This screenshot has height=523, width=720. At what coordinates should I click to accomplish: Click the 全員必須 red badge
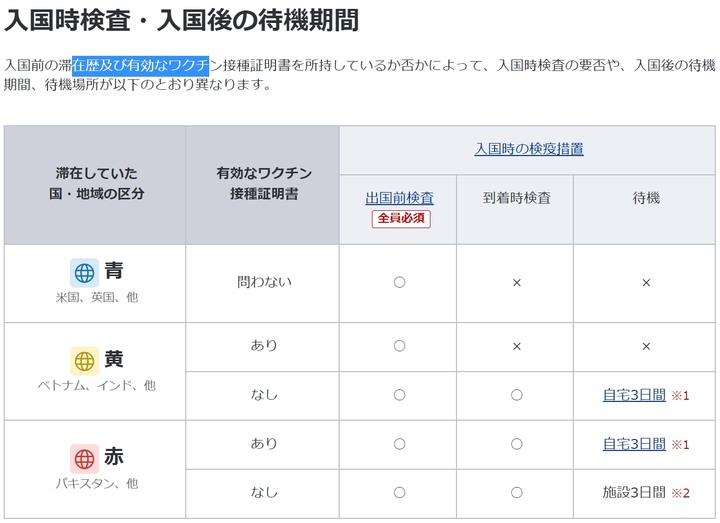401,218
